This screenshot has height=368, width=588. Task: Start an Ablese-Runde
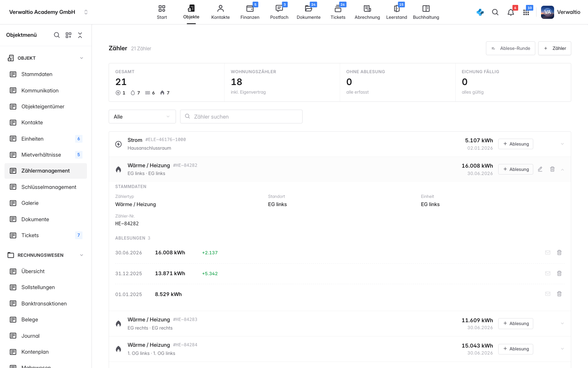click(510, 48)
